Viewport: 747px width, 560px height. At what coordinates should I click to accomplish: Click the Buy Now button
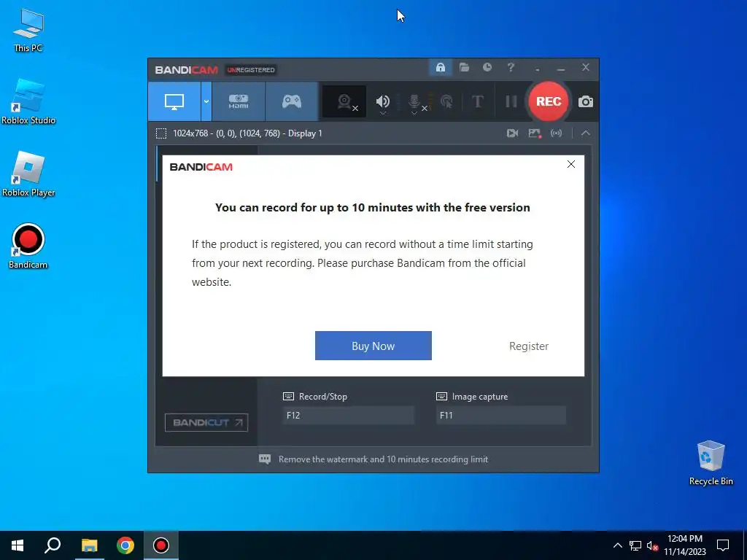pos(373,346)
